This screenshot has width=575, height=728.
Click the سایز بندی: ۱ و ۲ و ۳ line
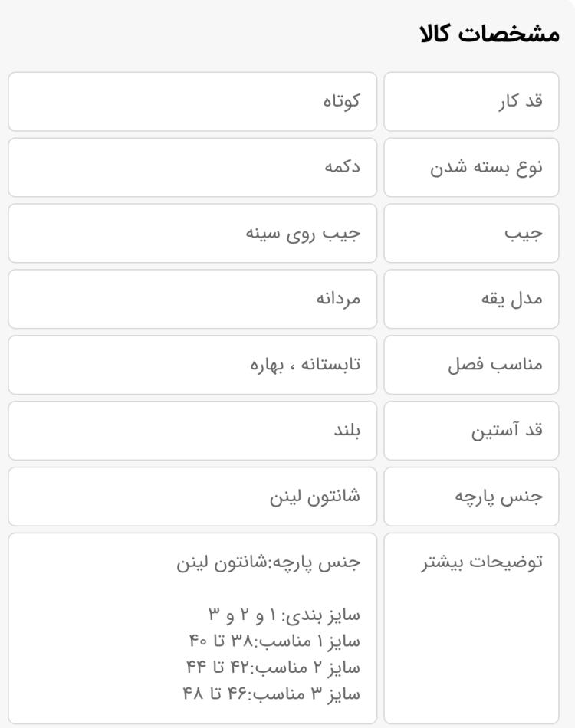(x=284, y=615)
